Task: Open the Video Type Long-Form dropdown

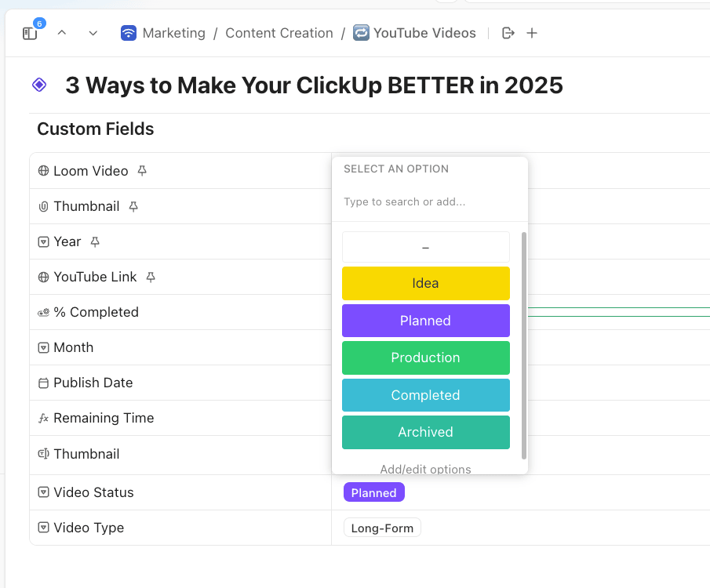Action: click(x=382, y=528)
